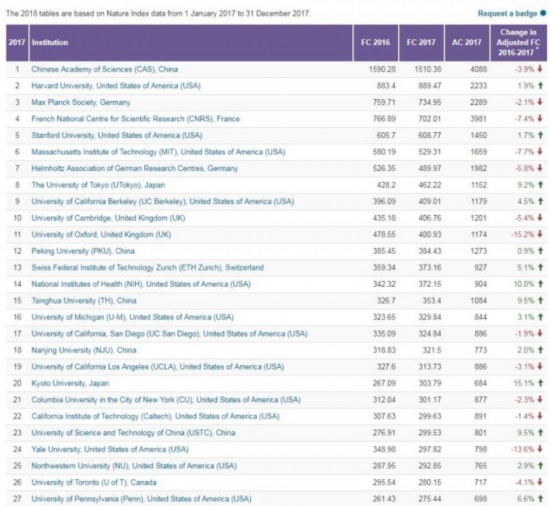This screenshot has height=506, width=550.
Task: Click the green up arrow in the NIH row
Action: pos(540,284)
